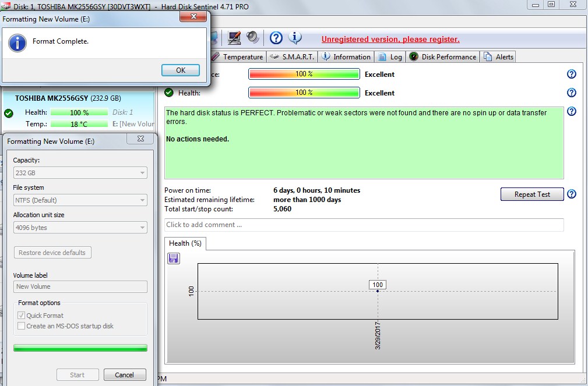Click the Volume label input field
The width and height of the screenshot is (588, 386).
click(x=80, y=286)
